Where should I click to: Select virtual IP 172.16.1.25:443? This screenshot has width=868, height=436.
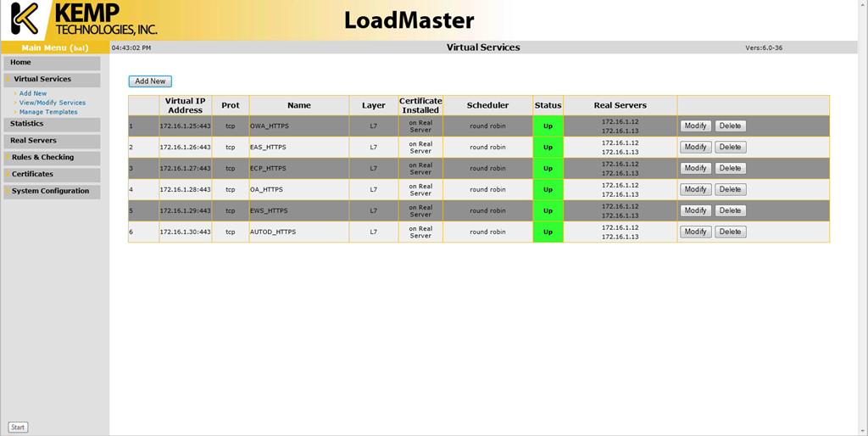tap(186, 126)
